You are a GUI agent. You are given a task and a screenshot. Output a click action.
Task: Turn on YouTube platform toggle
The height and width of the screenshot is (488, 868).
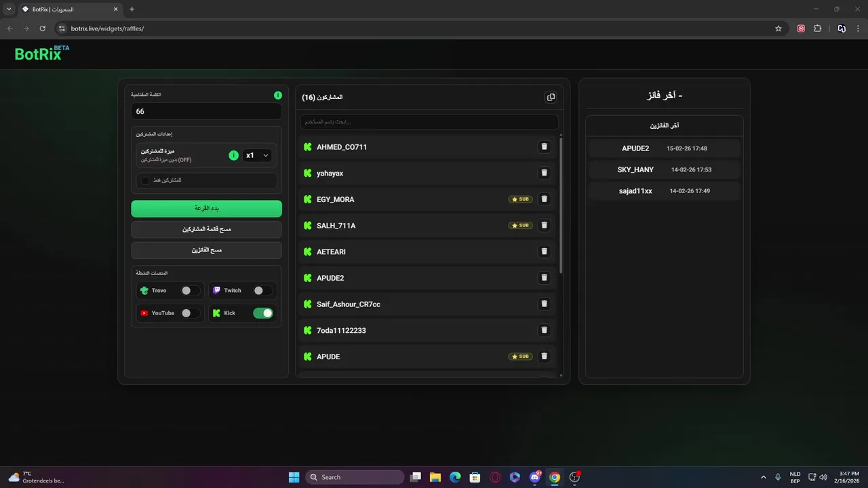pos(191,313)
